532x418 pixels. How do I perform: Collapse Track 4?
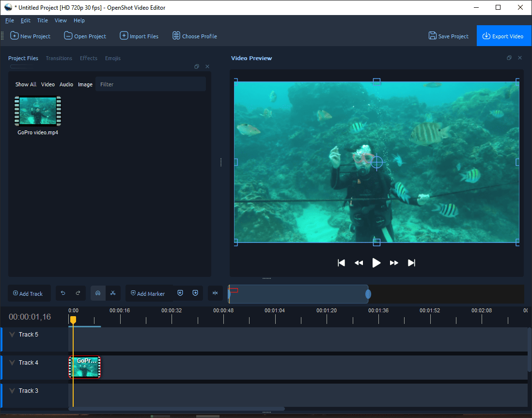[12, 362]
